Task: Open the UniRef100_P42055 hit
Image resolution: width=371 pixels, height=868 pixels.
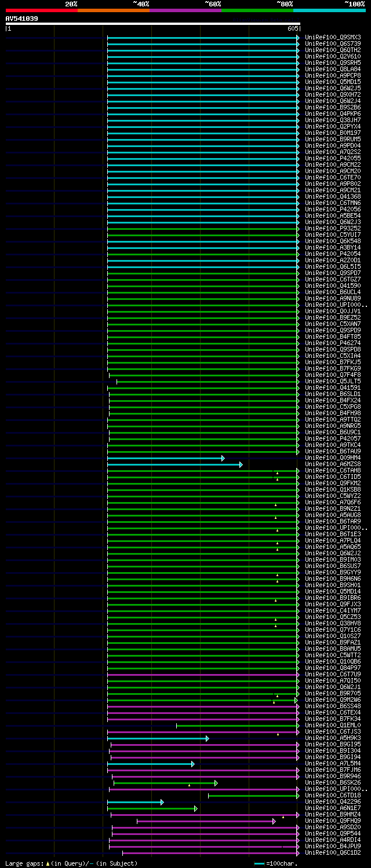Action: tap(333, 159)
